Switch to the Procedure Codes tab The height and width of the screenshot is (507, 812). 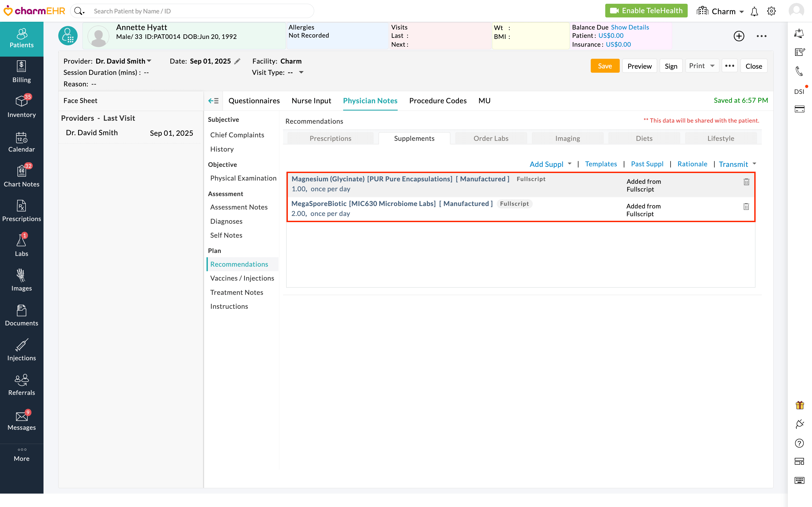437,101
